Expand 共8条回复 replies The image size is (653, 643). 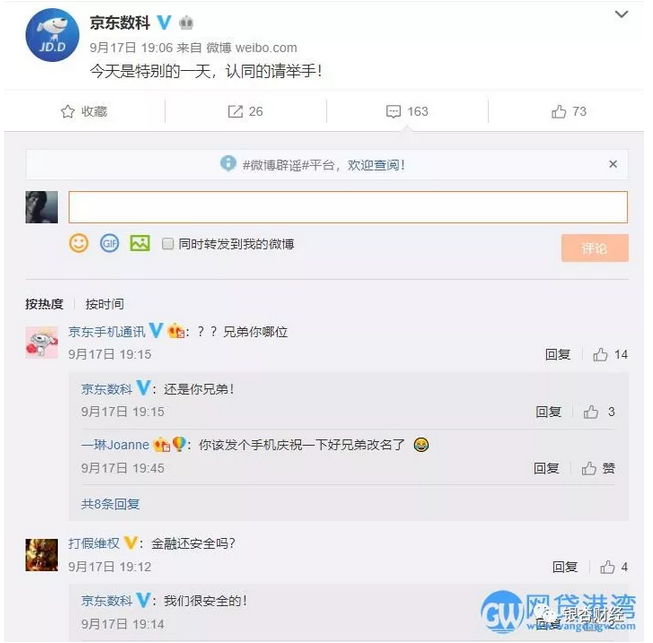click(110, 504)
